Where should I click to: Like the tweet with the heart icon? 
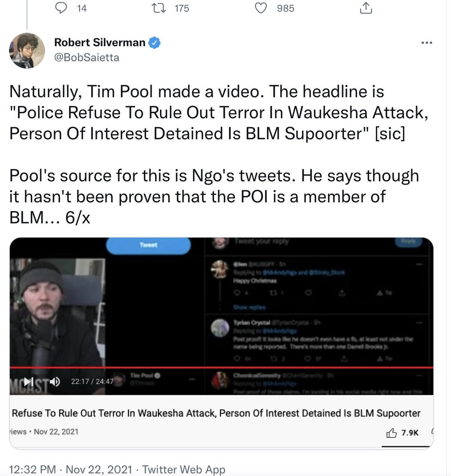click(x=261, y=8)
